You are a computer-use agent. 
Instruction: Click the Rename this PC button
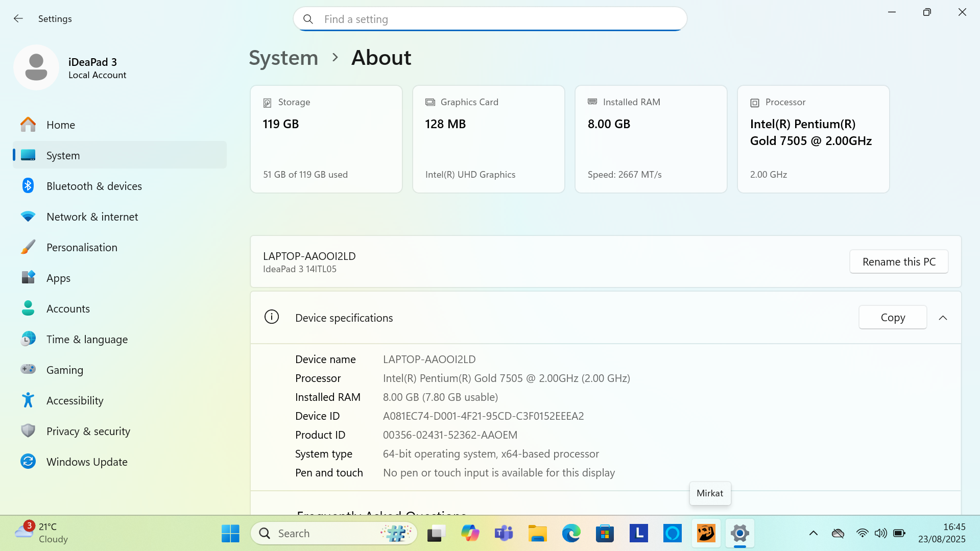(899, 261)
